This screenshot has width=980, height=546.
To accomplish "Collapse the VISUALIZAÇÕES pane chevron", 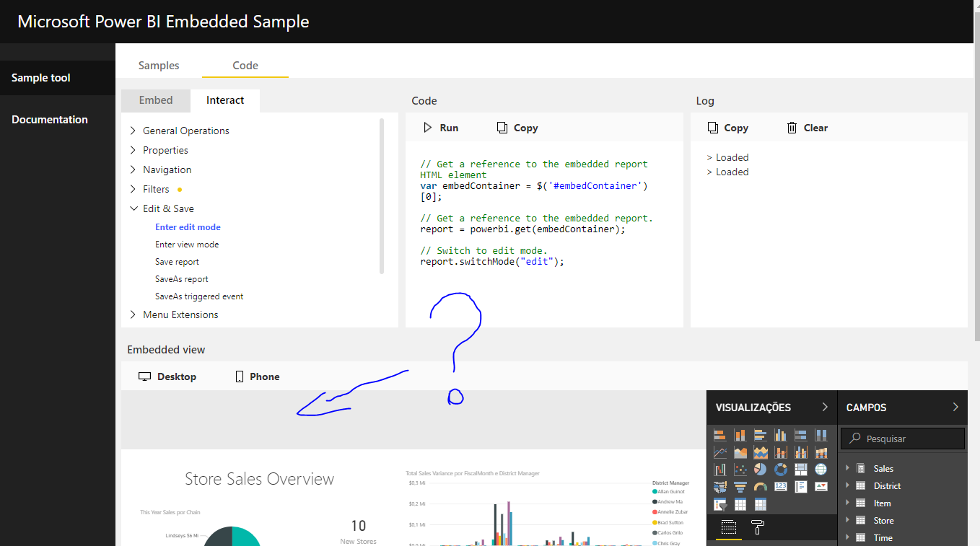I will coord(825,408).
